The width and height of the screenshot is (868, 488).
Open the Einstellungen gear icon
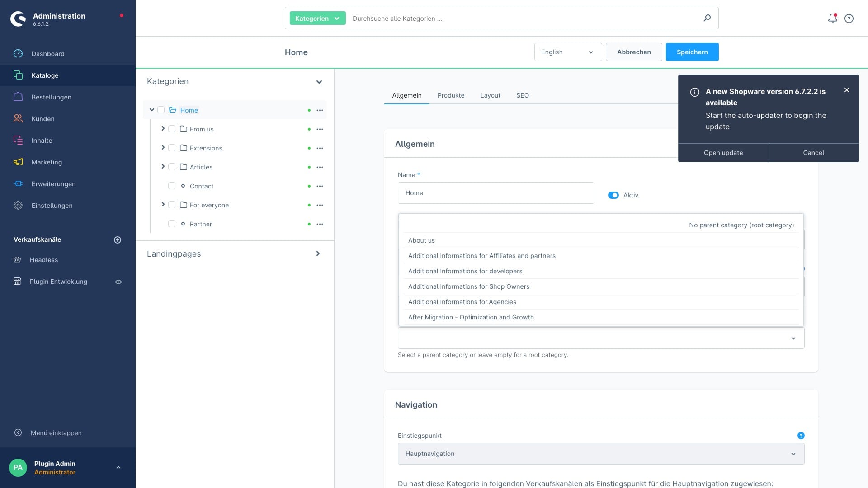click(x=18, y=206)
